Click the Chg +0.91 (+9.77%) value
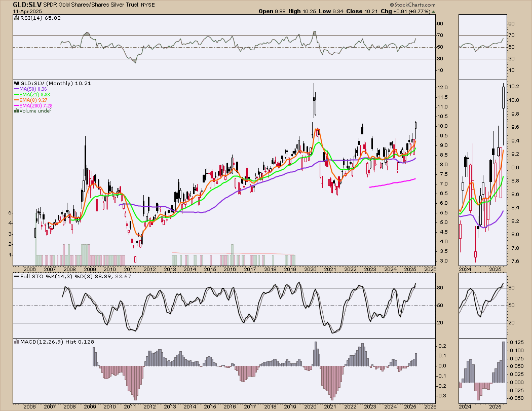 (x=405, y=11)
